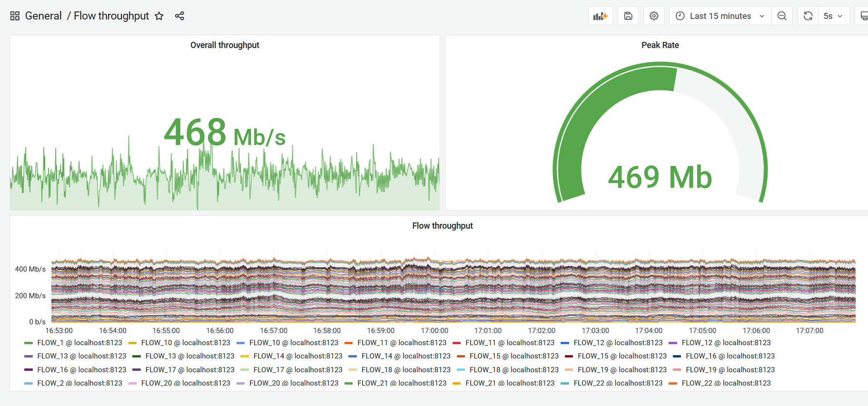Image resolution: width=868 pixels, height=406 pixels.
Task: Select the purple FLOW_13 legend label
Action: 82,356
